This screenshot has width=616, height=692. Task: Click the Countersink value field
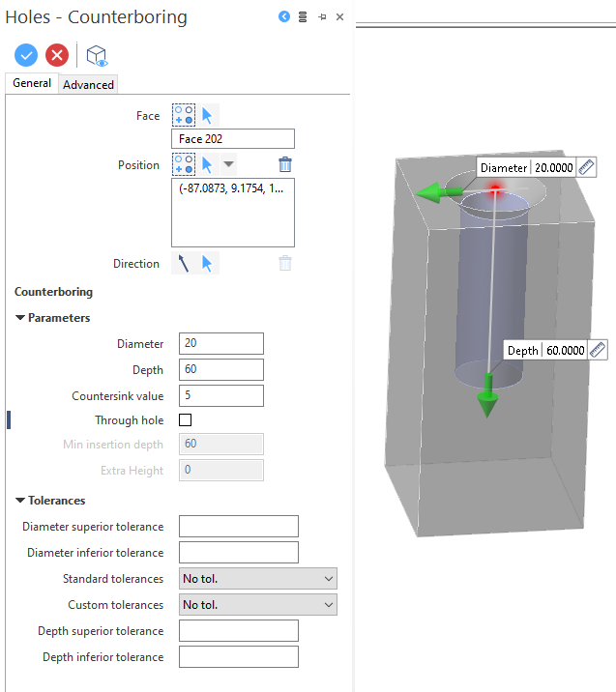point(221,395)
